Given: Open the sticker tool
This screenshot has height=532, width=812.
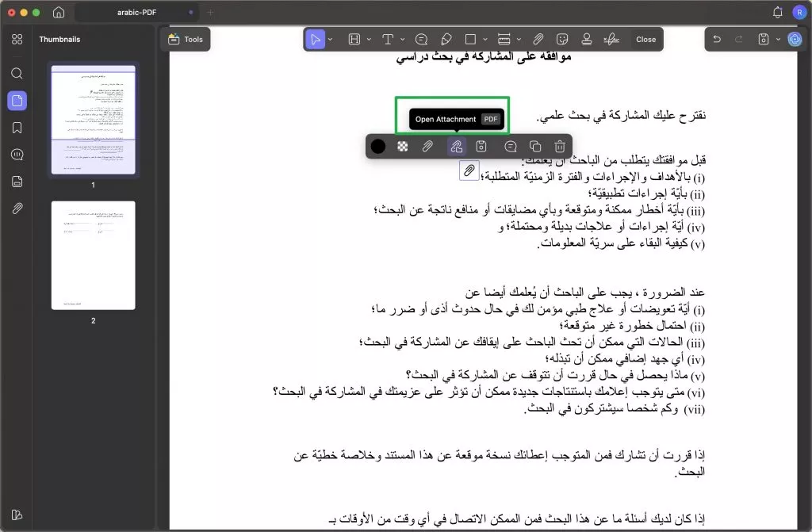Looking at the screenshot, I should click(562, 40).
